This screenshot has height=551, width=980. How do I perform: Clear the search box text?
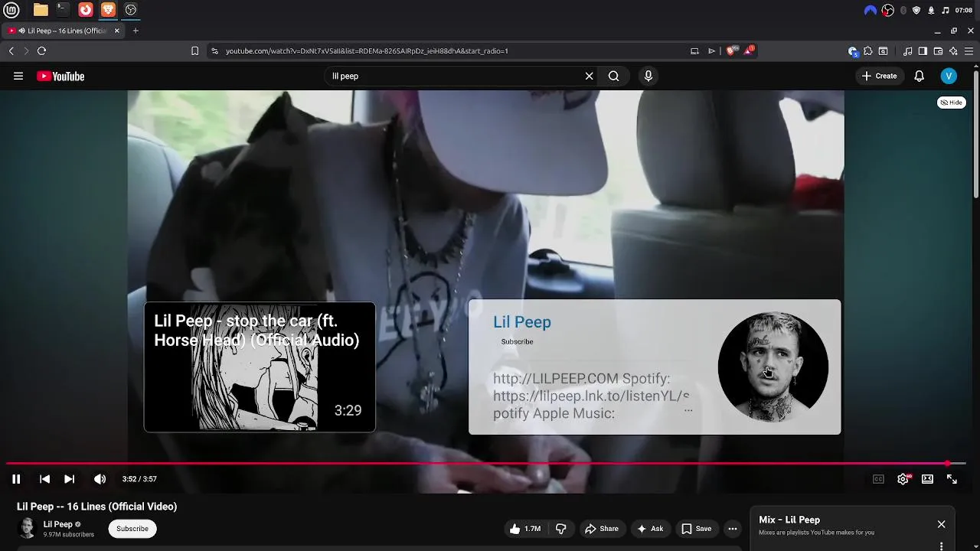(x=589, y=76)
